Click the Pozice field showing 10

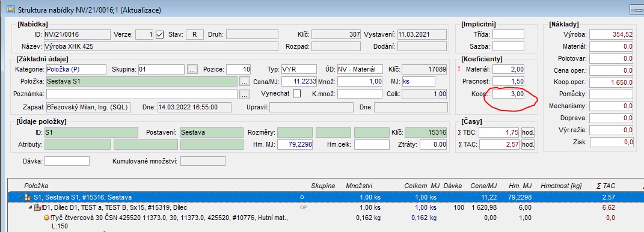point(239,69)
